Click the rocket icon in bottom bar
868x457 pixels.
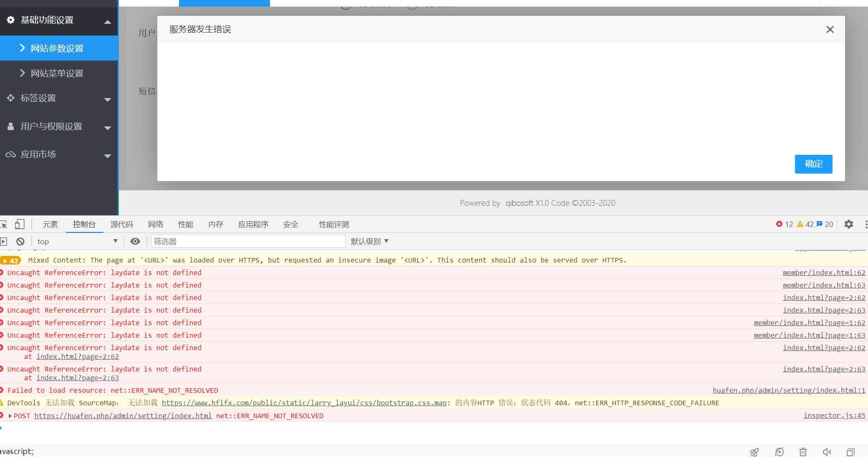(754, 452)
